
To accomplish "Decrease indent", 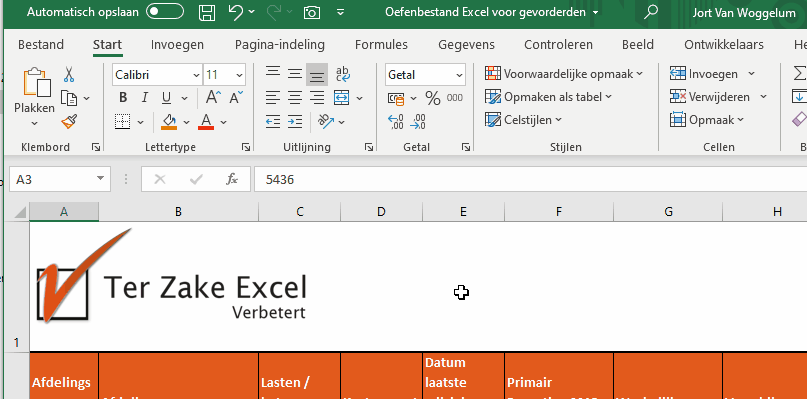I will coord(273,122).
